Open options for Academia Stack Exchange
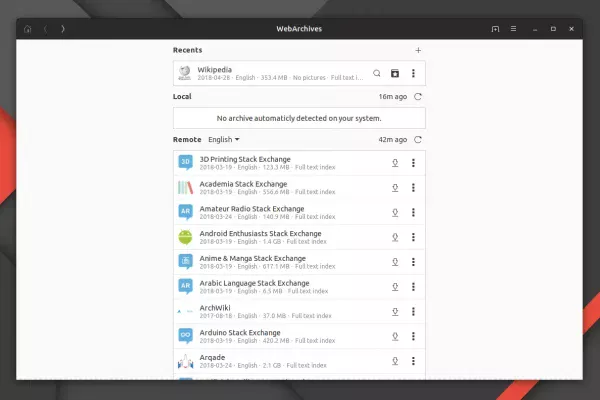Image resolution: width=600 pixels, height=400 pixels. click(413, 188)
